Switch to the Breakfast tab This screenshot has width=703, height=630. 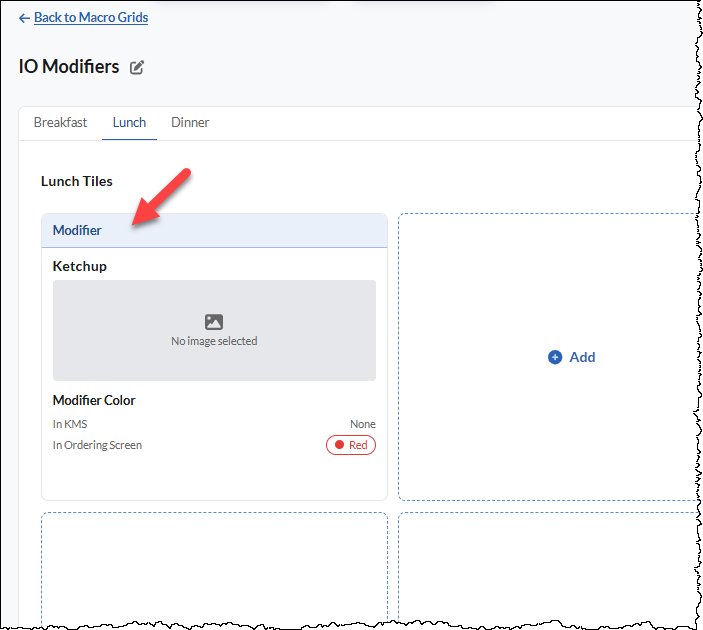click(x=61, y=122)
